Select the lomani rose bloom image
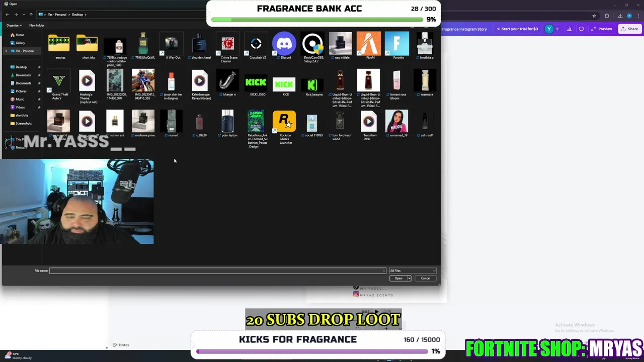This screenshot has width=644, height=362. point(397,85)
